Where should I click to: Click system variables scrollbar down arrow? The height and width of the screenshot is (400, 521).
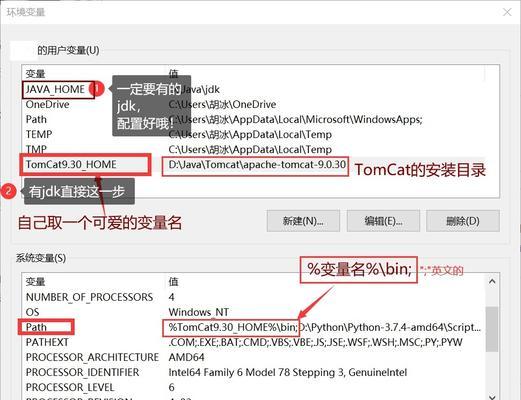click(x=492, y=396)
